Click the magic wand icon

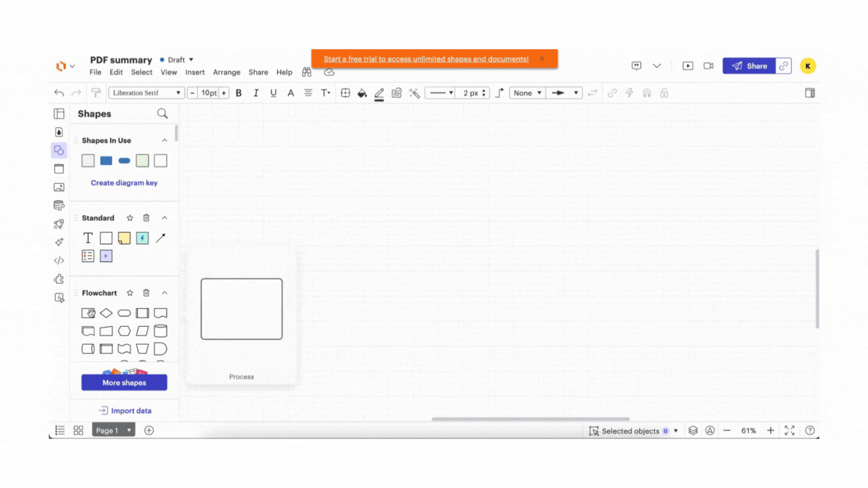tap(414, 93)
